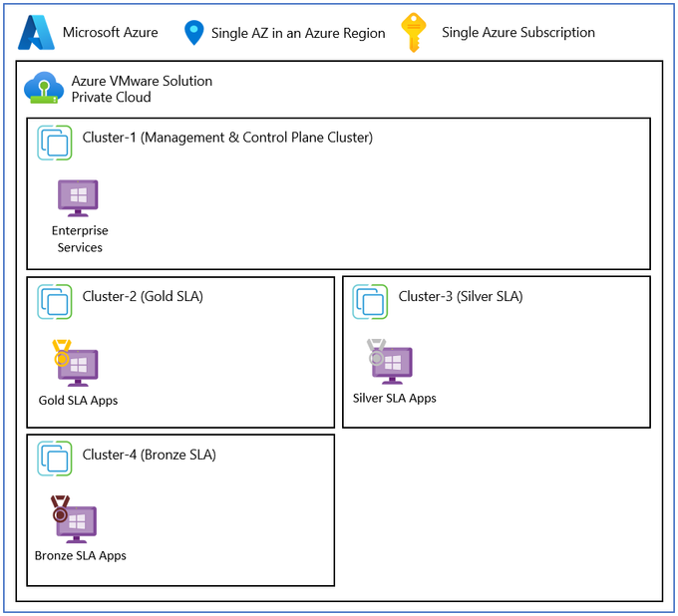Click 'Azure VMware Solution Private Cloud' title
678x616 pixels.
tap(142, 89)
